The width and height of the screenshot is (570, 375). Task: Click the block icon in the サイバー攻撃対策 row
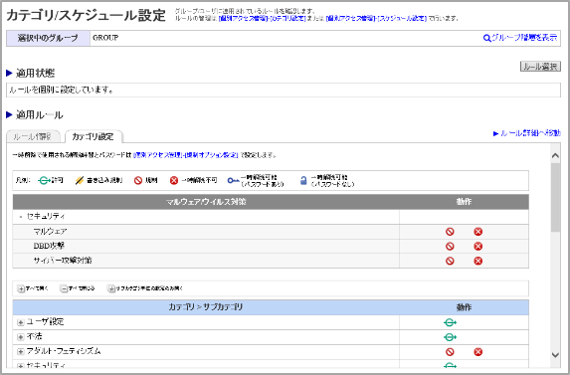(x=450, y=261)
